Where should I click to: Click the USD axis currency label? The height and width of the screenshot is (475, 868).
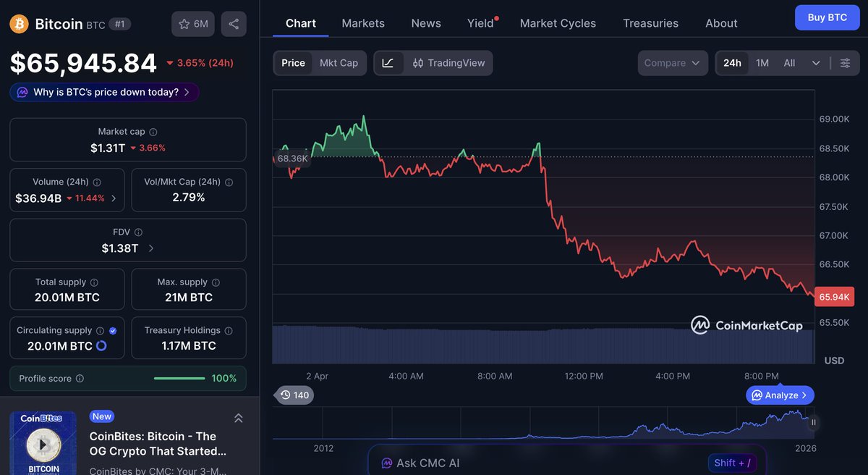(x=834, y=361)
